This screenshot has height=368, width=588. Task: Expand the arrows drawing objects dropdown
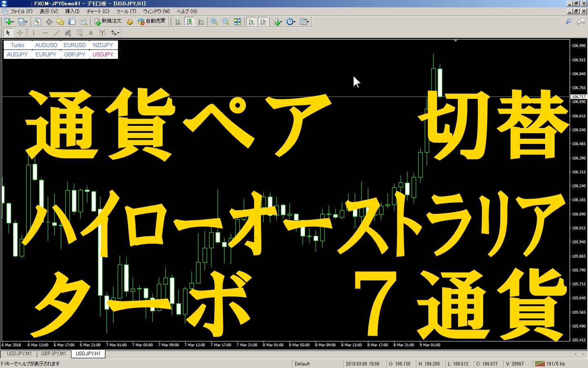[x=115, y=33]
